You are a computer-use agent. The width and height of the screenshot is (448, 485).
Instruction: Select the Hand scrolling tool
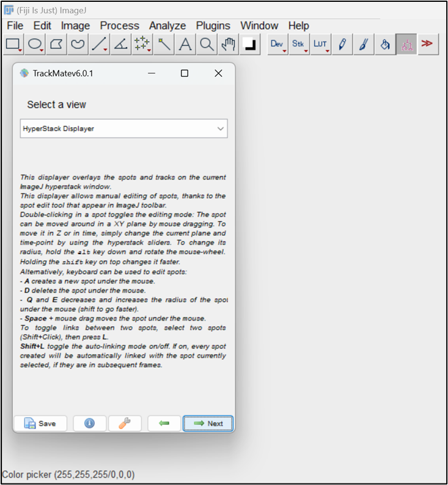[229, 44]
